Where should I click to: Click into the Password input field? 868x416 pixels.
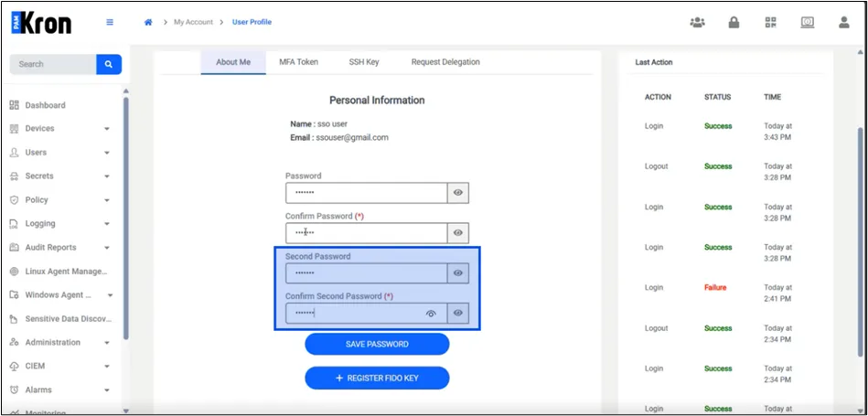pos(367,193)
